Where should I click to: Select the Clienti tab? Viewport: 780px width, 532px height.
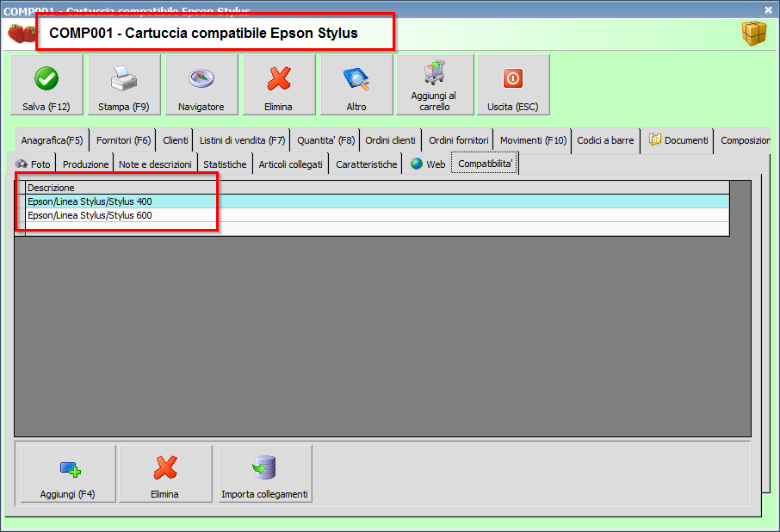tap(175, 140)
